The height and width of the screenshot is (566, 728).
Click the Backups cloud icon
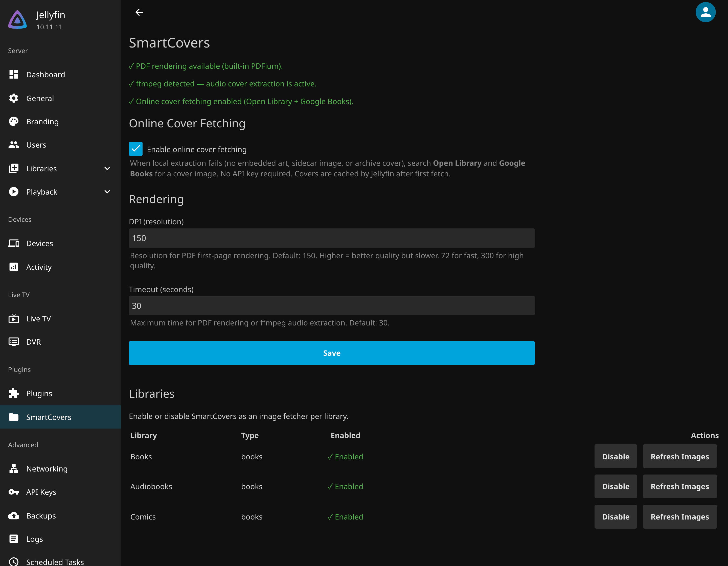coord(14,515)
